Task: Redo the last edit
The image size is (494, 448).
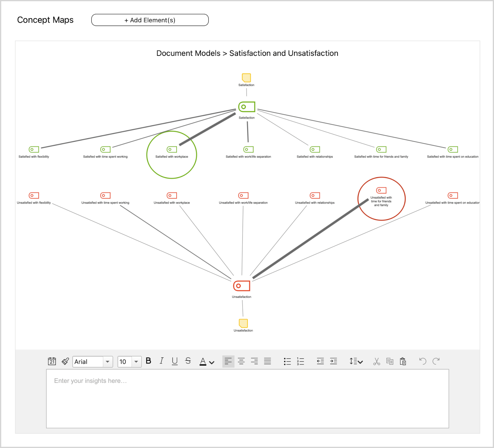Action: coord(436,361)
